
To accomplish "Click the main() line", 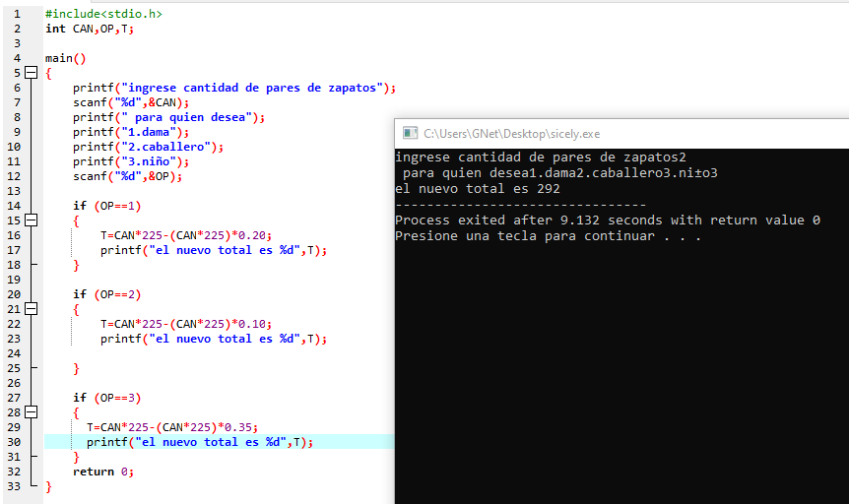I will (x=66, y=58).
